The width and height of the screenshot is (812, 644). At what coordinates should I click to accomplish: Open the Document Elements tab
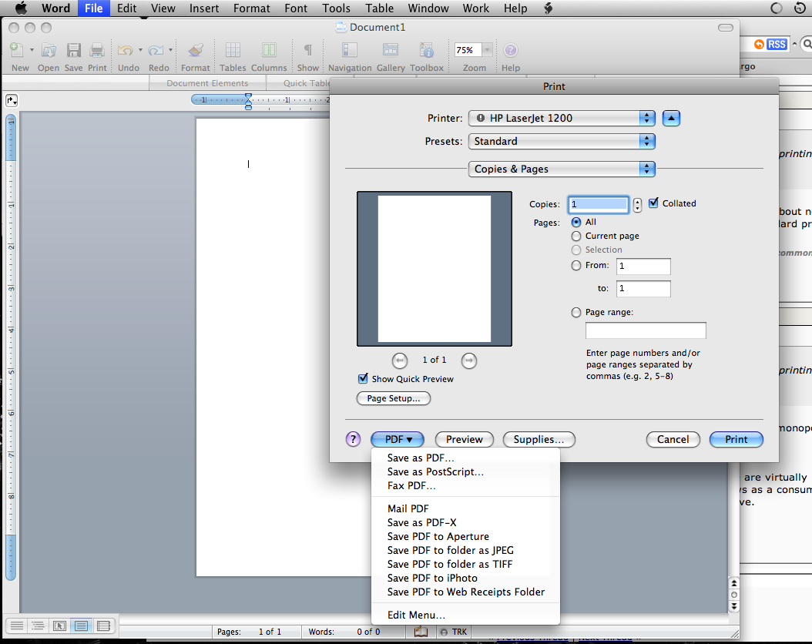(x=207, y=83)
